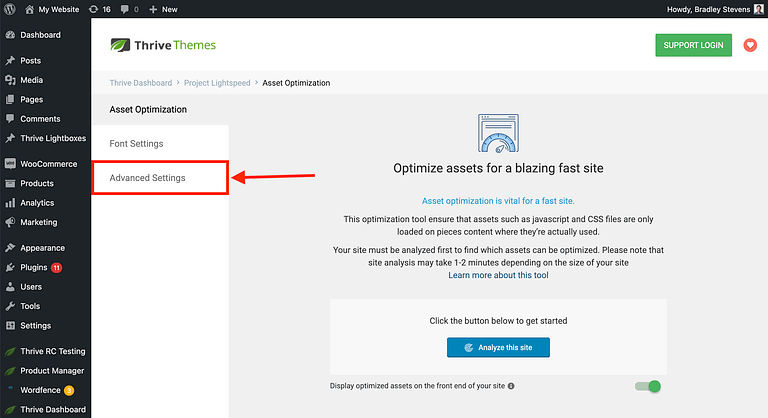The height and width of the screenshot is (418, 768).
Task: Click the info icon beside Display optimized assets
Action: tap(511, 386)
